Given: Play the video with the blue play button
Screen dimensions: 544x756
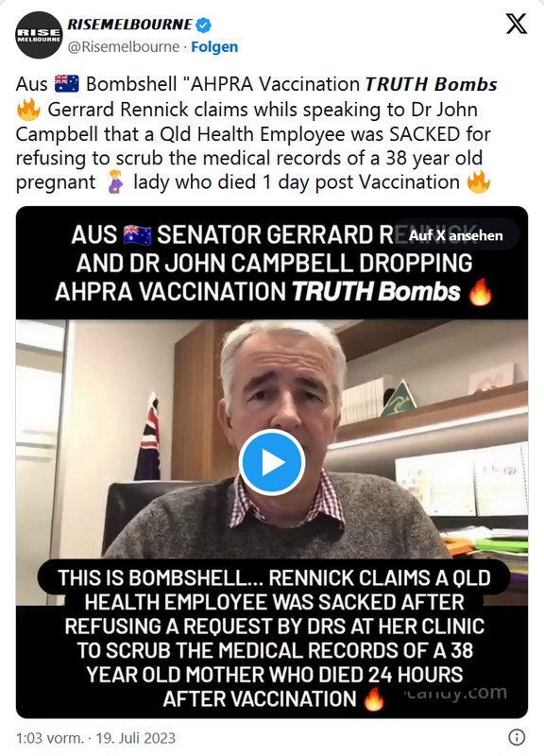Looking at the screenshot, I should click(x=272, y=462).
